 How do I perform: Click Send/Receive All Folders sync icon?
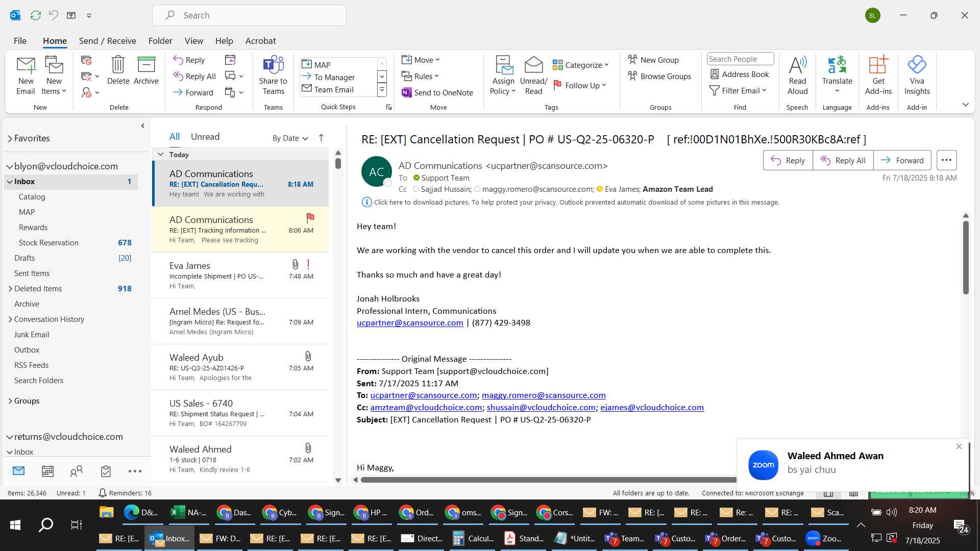pyautogui.click(x=35, y=15)
